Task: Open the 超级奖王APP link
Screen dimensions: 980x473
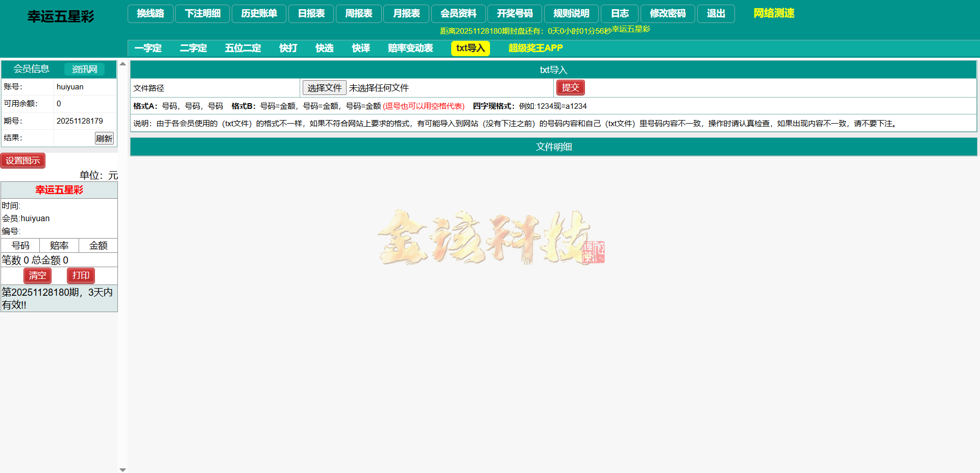Action: click(x=535, y=48)
